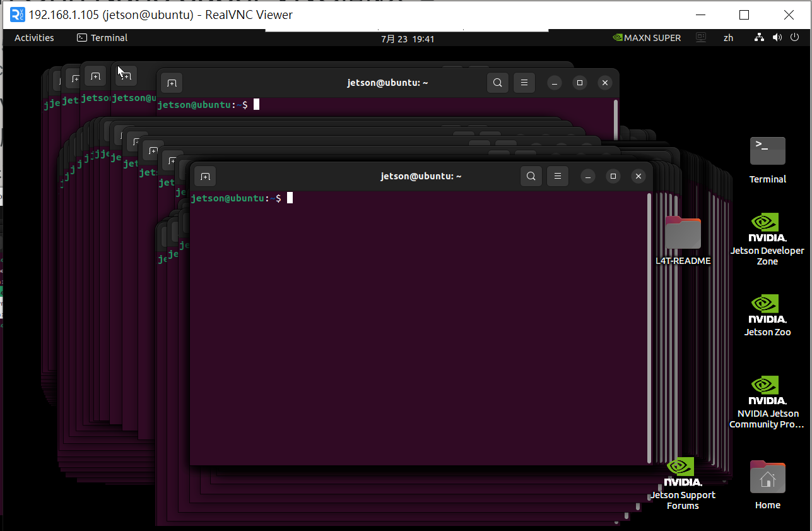Click the prompt line in the upper background terminal

pos(208,105)
